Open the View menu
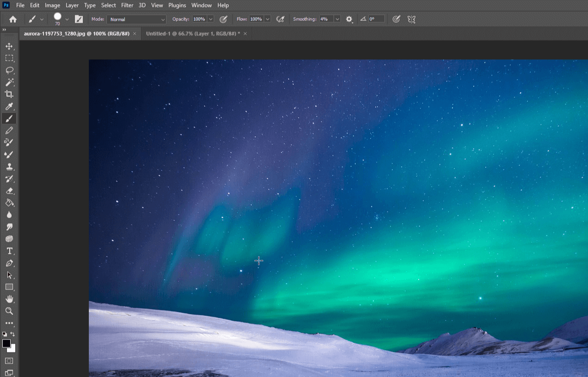Screen dimensions: 588x377 point(157,6)
